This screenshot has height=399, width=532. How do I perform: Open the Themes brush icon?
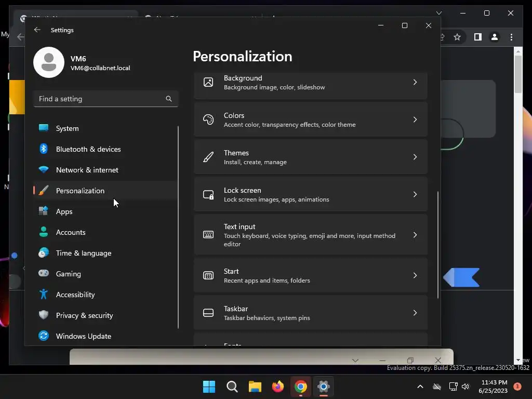(x=208, y=157)
